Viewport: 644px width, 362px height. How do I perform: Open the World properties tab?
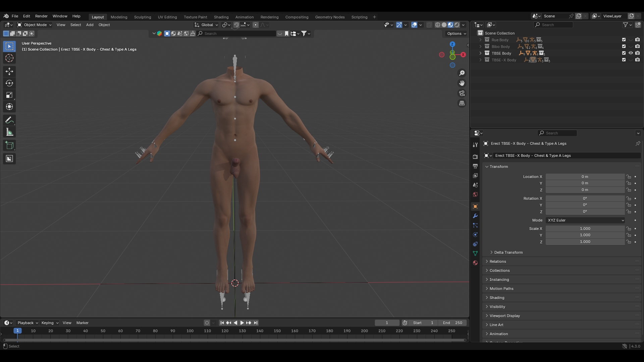click(x=475, y=194)
